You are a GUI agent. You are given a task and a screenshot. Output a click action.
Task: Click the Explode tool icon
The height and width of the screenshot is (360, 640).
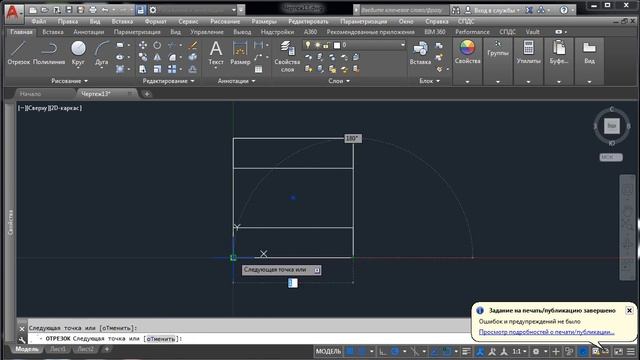tap(193, 57)
